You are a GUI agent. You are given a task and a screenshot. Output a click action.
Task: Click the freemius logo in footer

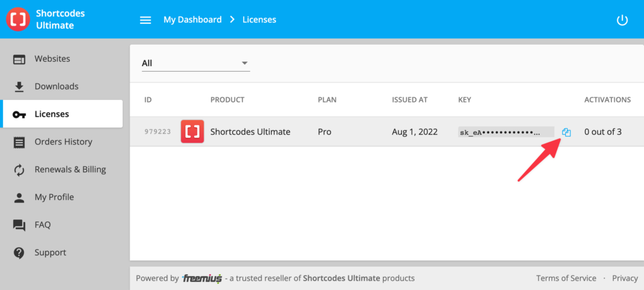[x=202, y=278]
